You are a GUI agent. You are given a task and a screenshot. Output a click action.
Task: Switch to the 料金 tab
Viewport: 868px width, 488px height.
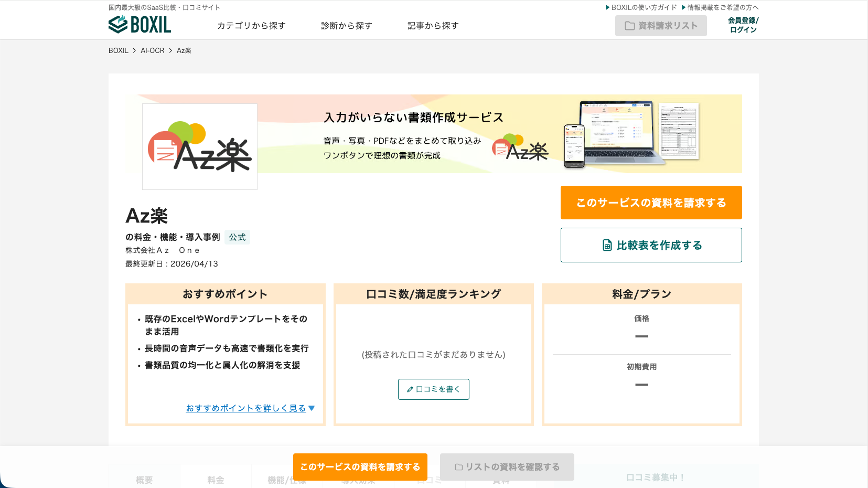coord(216,479)
